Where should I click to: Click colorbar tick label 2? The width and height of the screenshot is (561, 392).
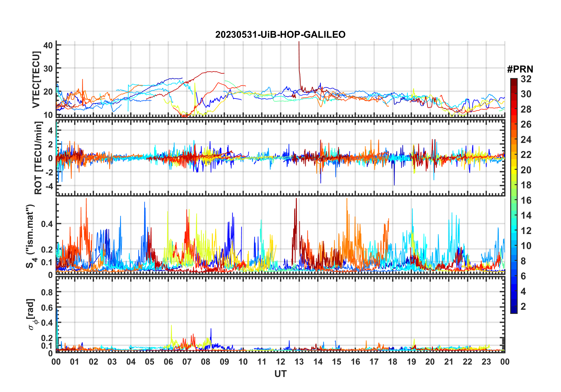(523, 307)
